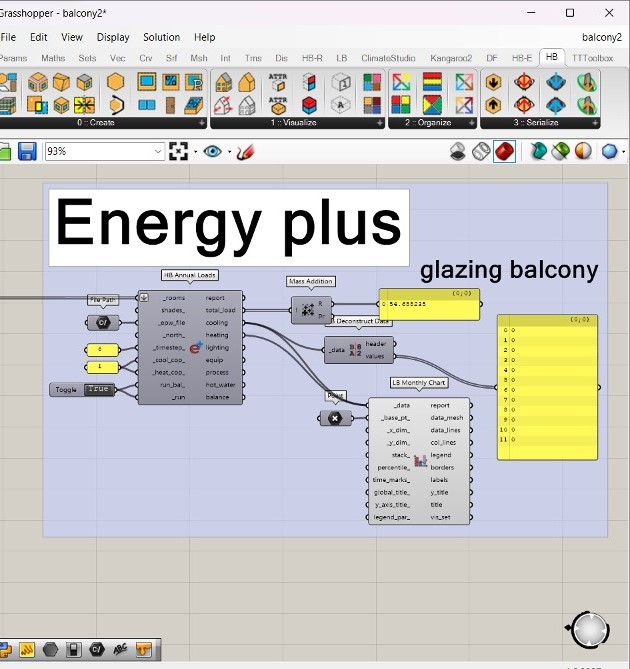The image size is (630, 669).
Task: Click the File Path C/ component
Action: 102,323
